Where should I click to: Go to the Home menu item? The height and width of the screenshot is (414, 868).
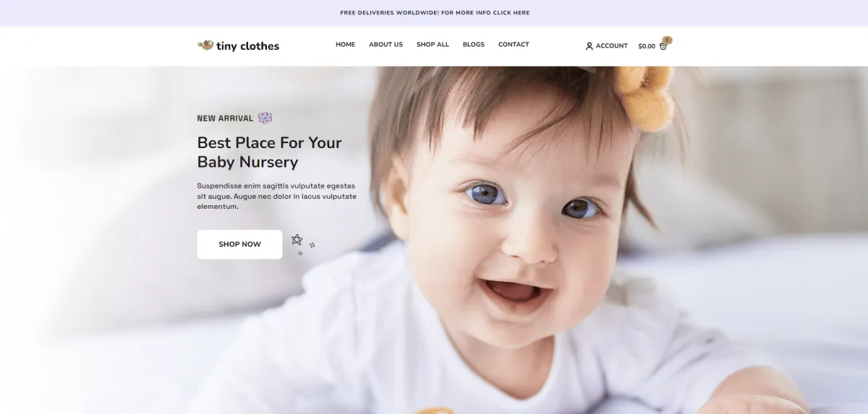tap(346, 45)
